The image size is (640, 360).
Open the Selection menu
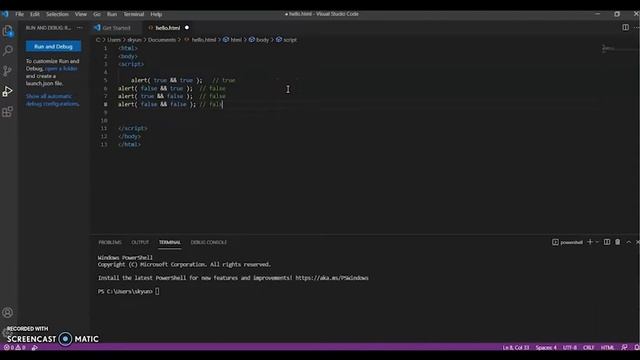[57, 14]
